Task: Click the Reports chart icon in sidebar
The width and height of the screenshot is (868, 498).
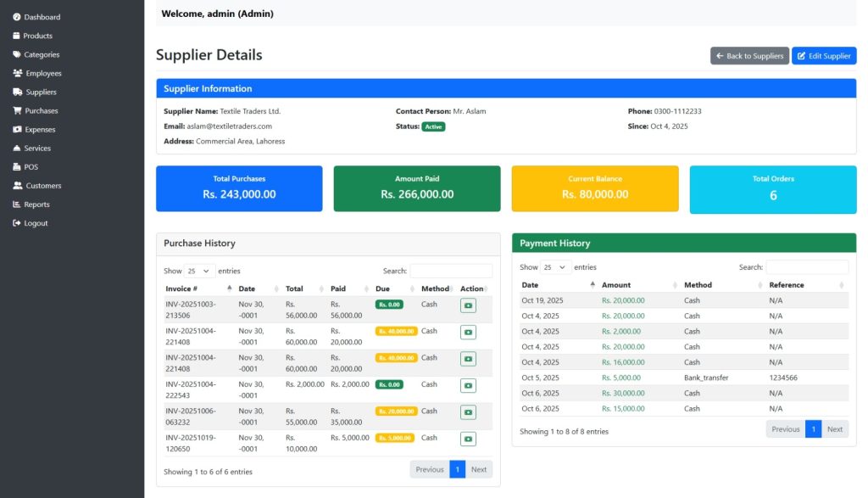Action: (17, 204)
